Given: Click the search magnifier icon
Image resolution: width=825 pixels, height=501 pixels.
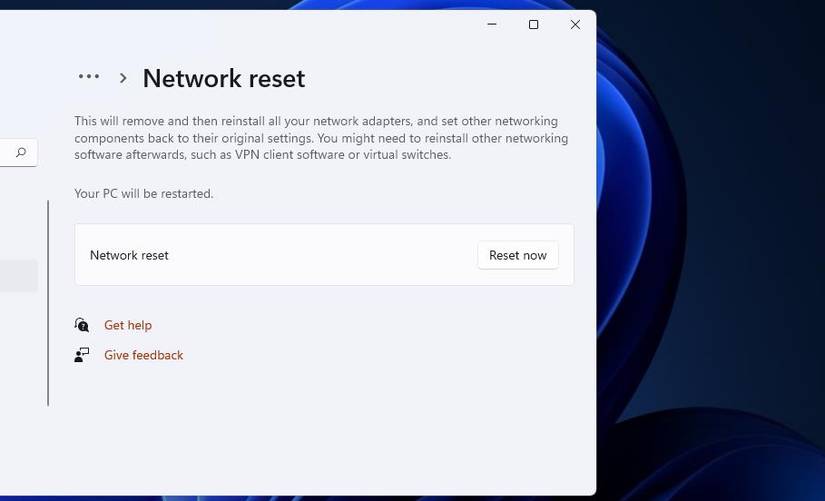Looking at the screenshot, I should click(21, 153).
